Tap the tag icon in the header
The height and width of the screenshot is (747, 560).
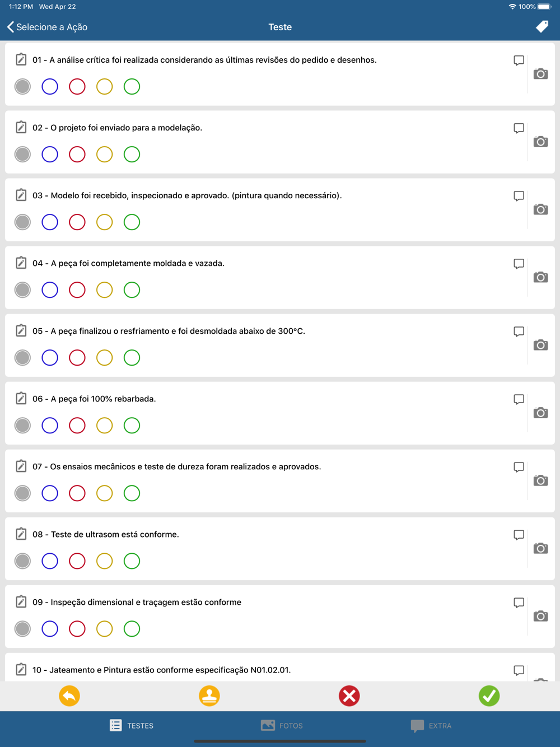542,27
